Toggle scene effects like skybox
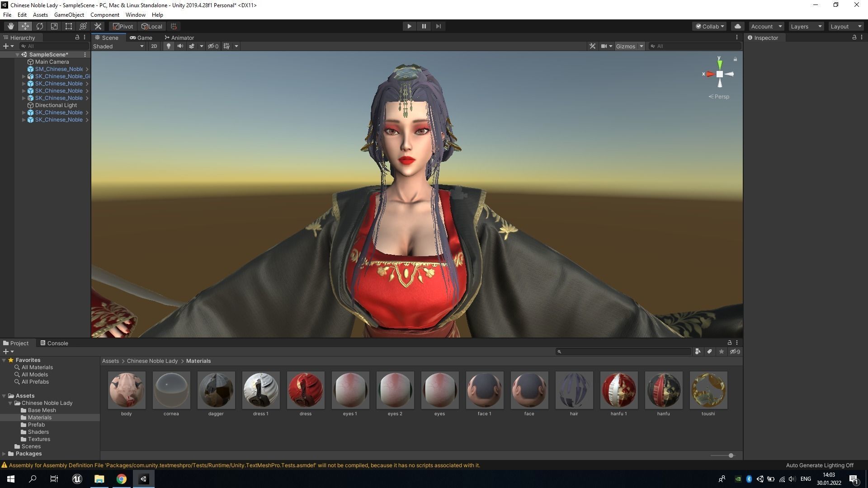Viewport: 868px width, 488px height. pos(192,46)
